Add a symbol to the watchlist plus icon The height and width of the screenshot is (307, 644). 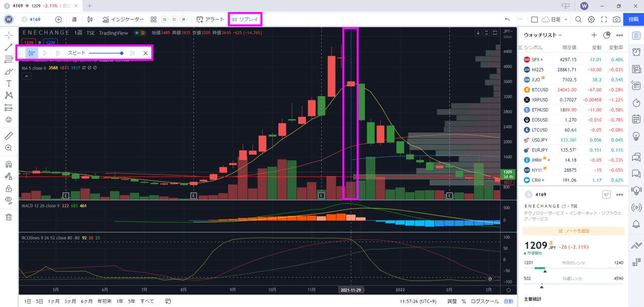point(594,35)
